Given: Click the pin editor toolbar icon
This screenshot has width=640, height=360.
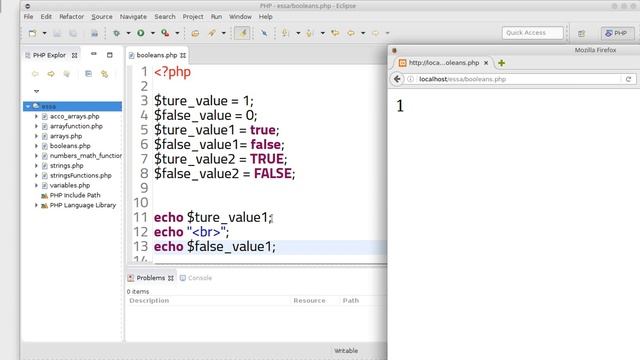Looking at the screenshot, I should tap(264, 33).
